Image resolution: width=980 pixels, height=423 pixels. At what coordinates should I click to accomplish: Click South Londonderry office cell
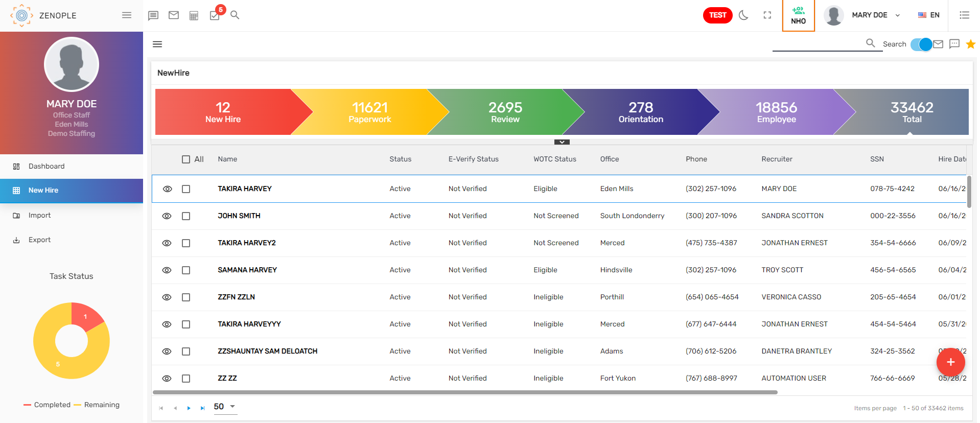(x=632, y=216)
